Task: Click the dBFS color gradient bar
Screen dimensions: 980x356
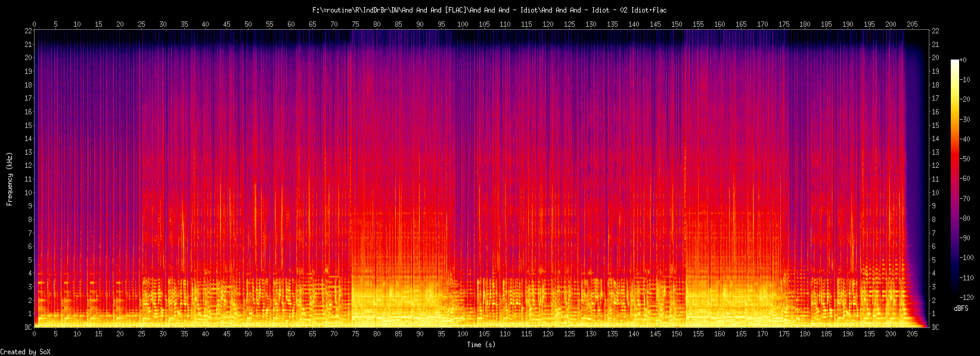Action: (x=955, y=179)
